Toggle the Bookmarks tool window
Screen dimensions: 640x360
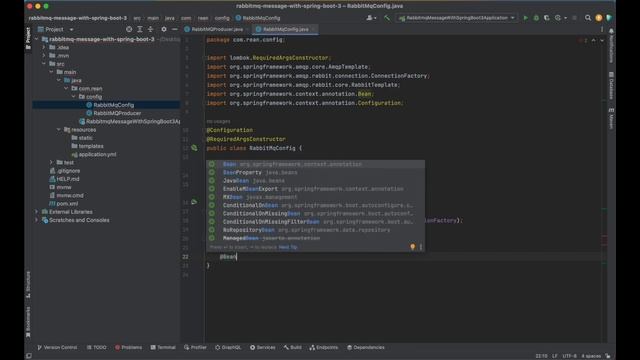[28, 322]
